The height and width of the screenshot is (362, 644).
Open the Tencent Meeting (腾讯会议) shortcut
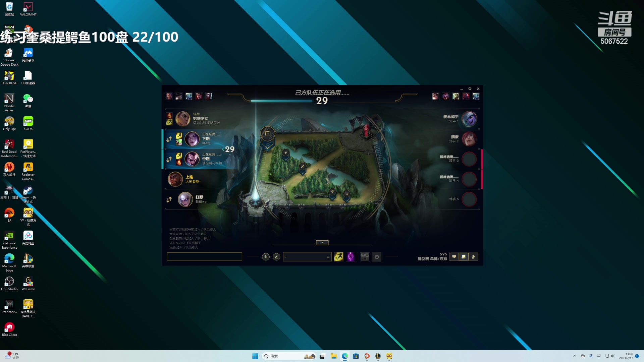[x=28, y=55]
